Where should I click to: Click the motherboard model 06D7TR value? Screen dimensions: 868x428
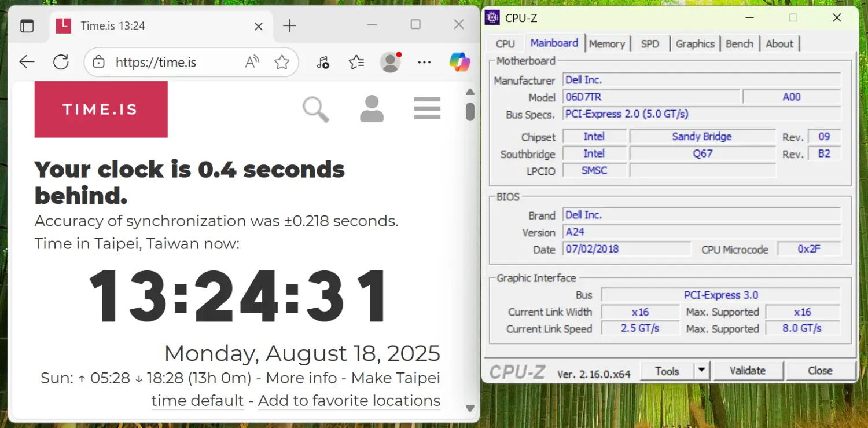coord(651,97)
